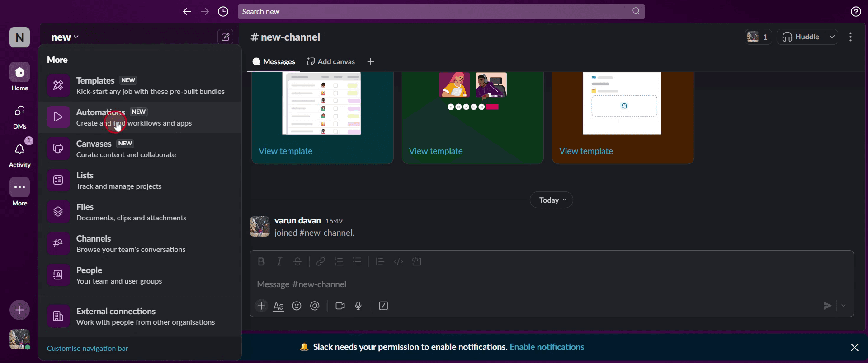Open DMs in the sidebar
The image size is (868, 363).
pyautogui.click(x=19, y=116)
